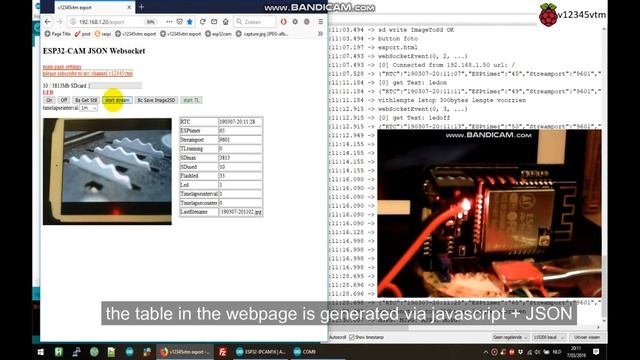Open the Windows notification center icon

pyautogui.click(x=596, y=352)
